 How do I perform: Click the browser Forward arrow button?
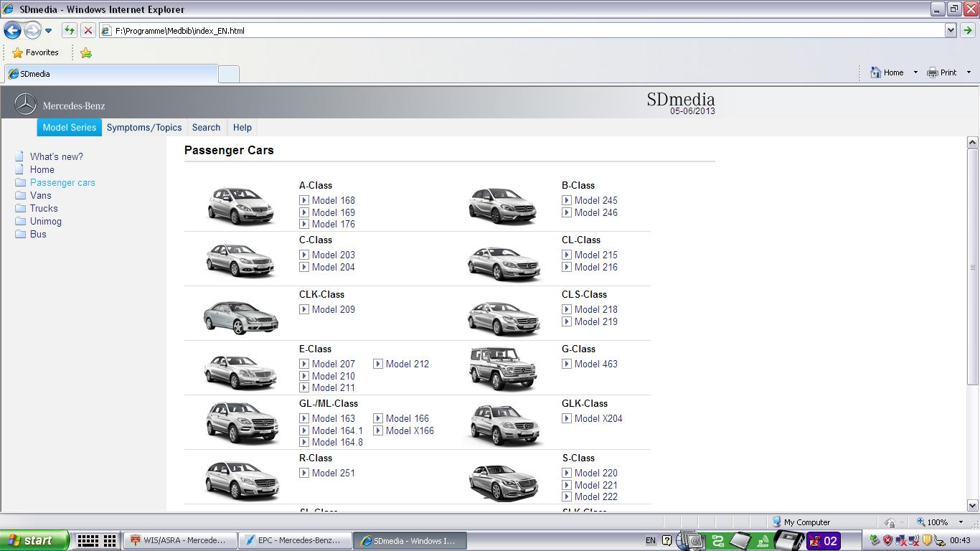click(x=32, y=30)
